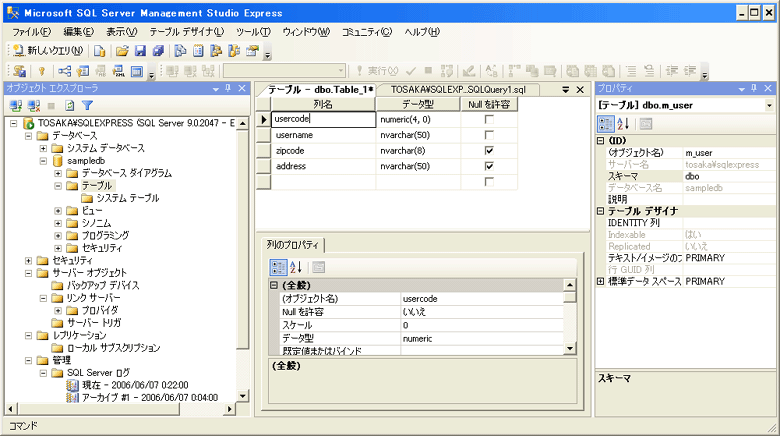Click the Categorized view icon in Properties panel
Image resolution: width=780 pixels, height=436 pixels.
click(605, 123)
